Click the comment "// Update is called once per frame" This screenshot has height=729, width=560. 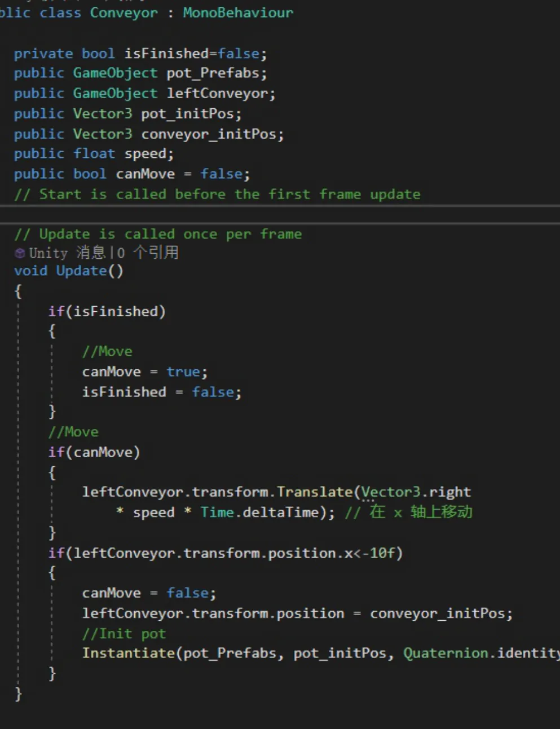[x=158, y=234]
